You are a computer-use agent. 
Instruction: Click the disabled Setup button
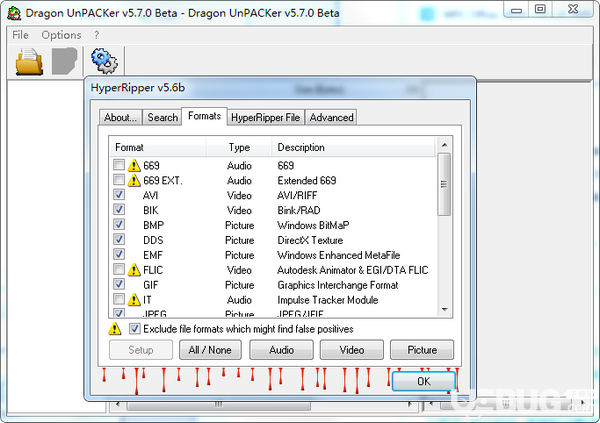[141, 350]
